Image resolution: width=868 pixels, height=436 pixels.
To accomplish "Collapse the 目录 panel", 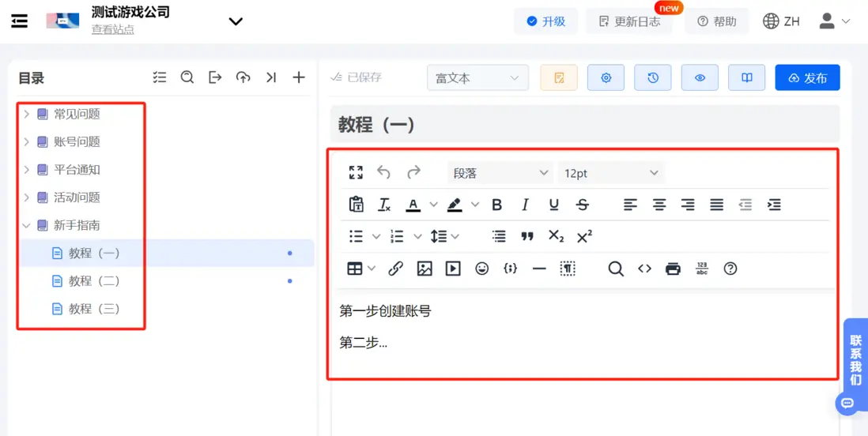I will pos(270,77).
